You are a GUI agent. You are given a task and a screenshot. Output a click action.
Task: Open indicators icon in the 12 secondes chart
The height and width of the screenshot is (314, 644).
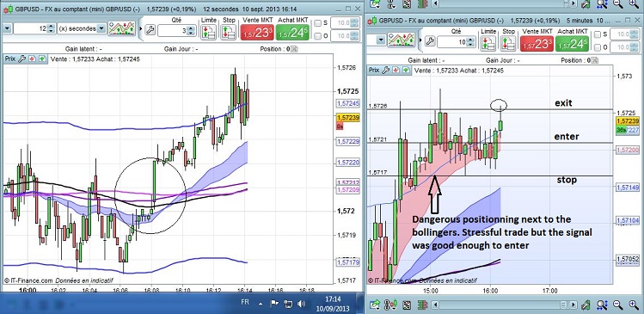tap(122, 28)
